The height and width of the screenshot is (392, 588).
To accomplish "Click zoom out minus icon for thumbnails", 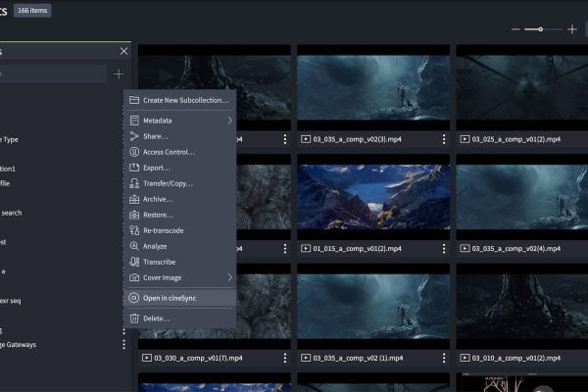I will (515, 29).
